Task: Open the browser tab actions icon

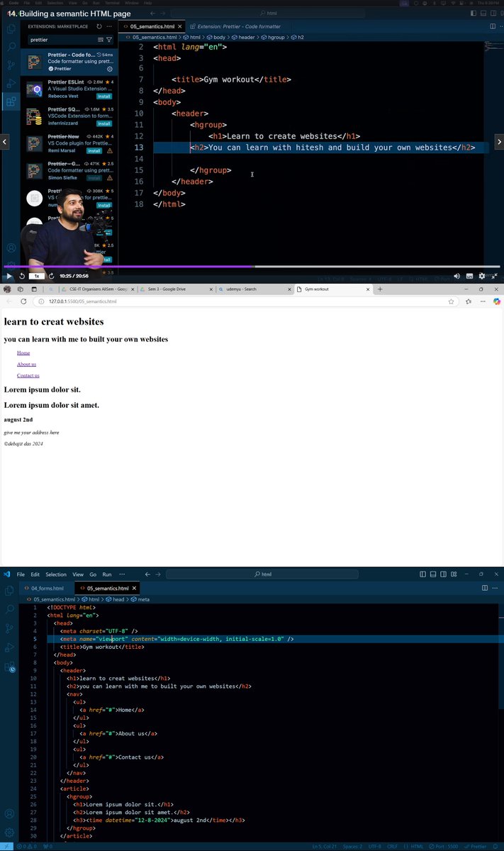Action: click(x=33, y=289)
